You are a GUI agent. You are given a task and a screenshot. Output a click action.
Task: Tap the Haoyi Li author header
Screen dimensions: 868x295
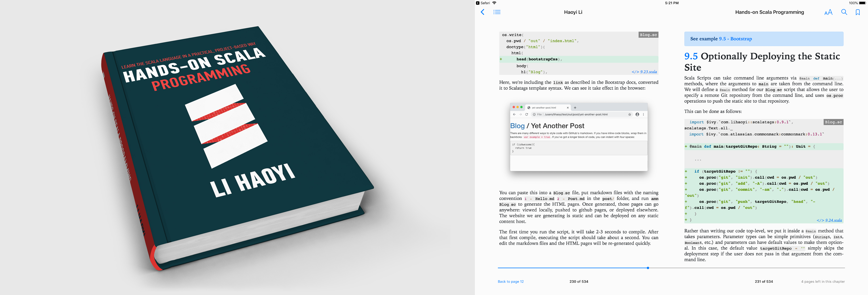tap(573, 12)
